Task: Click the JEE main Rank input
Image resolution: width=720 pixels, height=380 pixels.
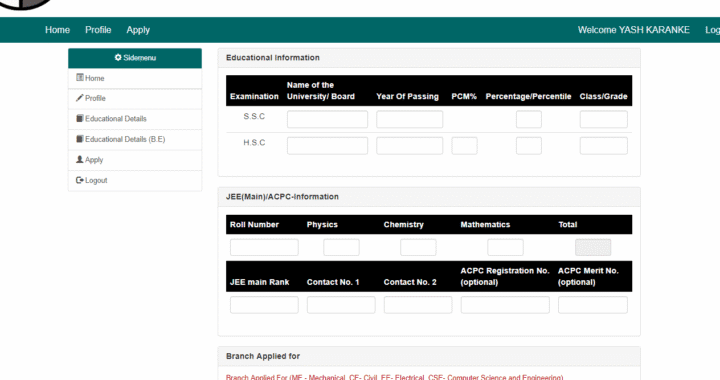Action: click(264, 305)
